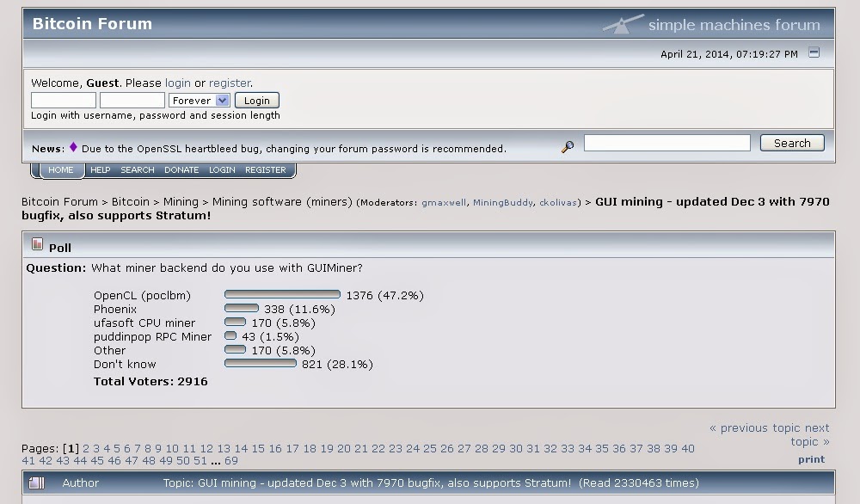Jump to page 51
The width and height of the screenshot is (860, 504).
click(200, 461)
